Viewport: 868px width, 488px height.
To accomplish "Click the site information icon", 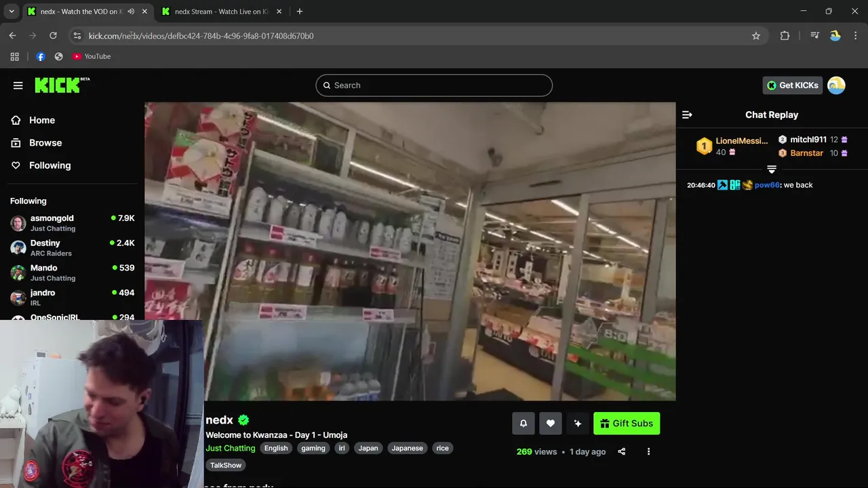I will click(x=77, y=36).
